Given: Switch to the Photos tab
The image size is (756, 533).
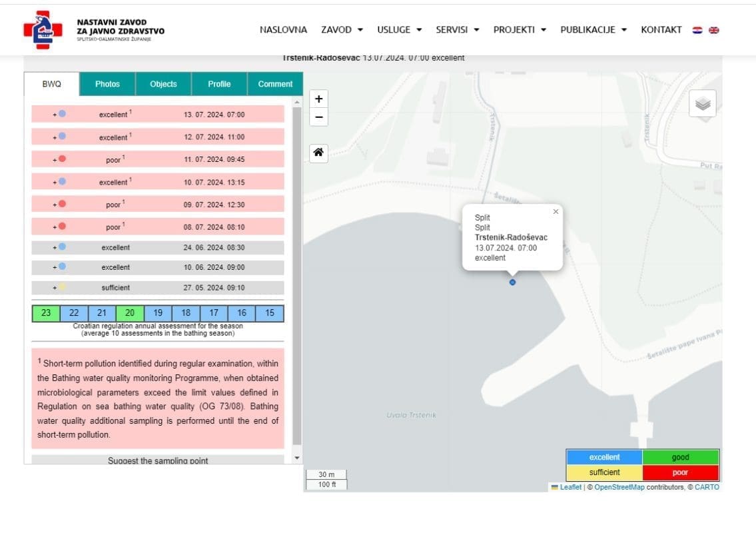Looking at the screenshot, I should pyautogui.click(x=107, y=84).
